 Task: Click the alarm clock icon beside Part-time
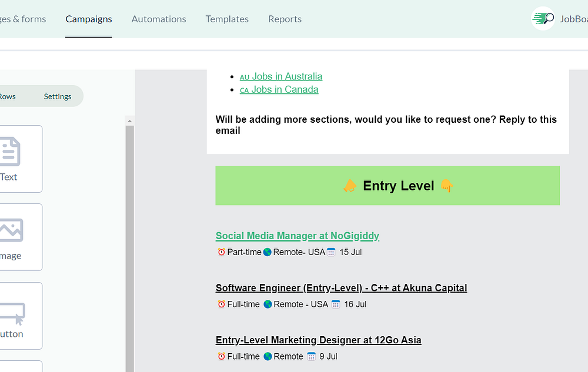coord(221,252)
